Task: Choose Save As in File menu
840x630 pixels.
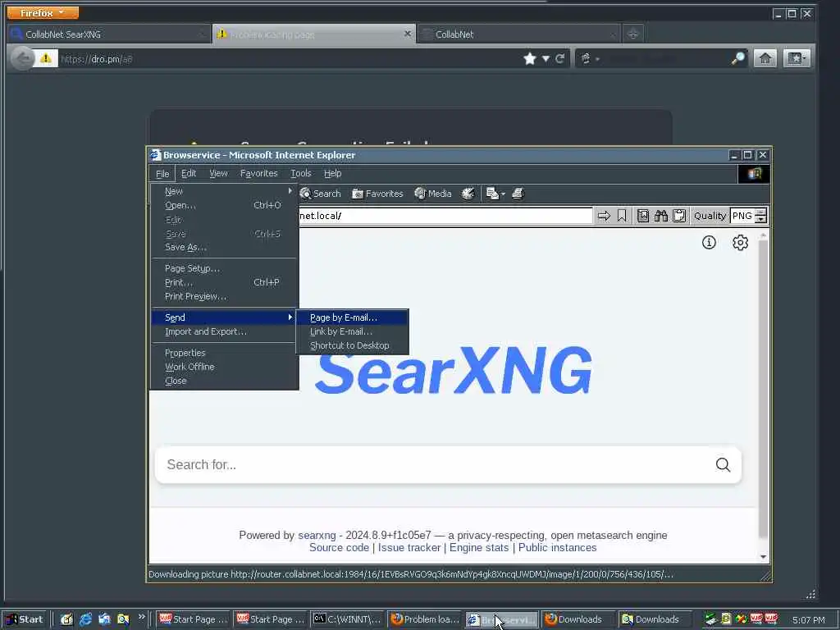Action: [224, 247]
